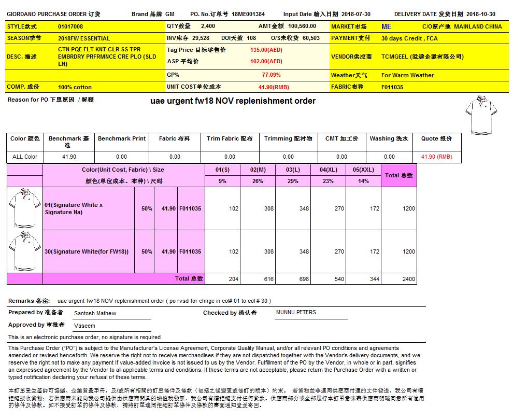Click the PO number 18ME001384
The image size is (513, 420).
click(248, 15)
